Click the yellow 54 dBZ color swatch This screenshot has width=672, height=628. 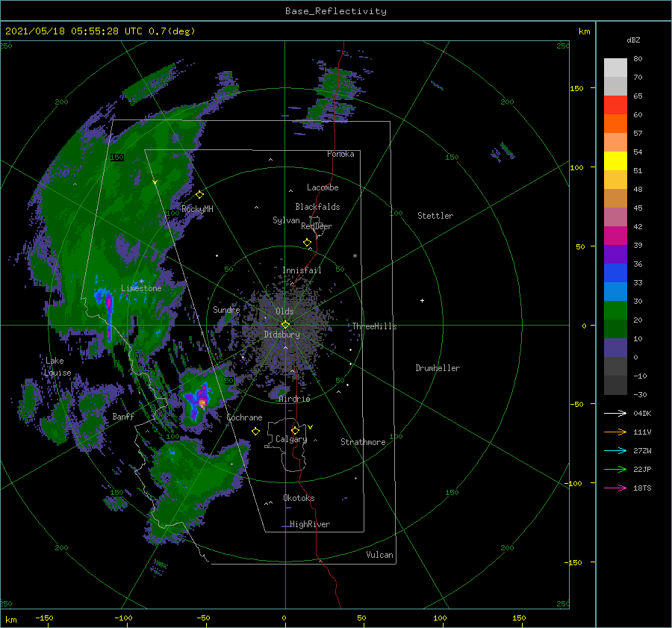615,161
